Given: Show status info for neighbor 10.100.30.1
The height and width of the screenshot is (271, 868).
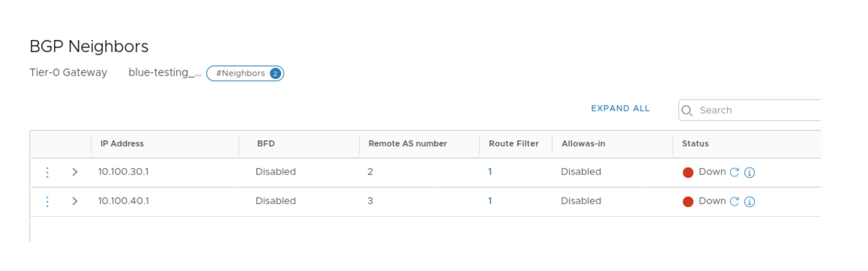Looking at the screenshot, I should tap(749, 173).
